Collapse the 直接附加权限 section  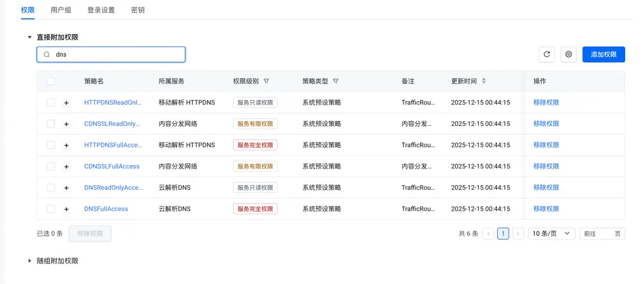[x=30, y=37]
